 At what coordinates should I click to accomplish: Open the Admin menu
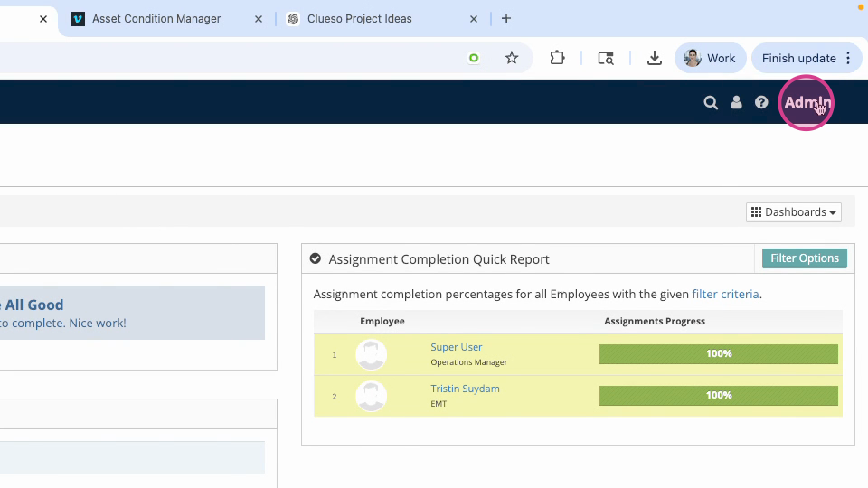click(x=807, y=102)
